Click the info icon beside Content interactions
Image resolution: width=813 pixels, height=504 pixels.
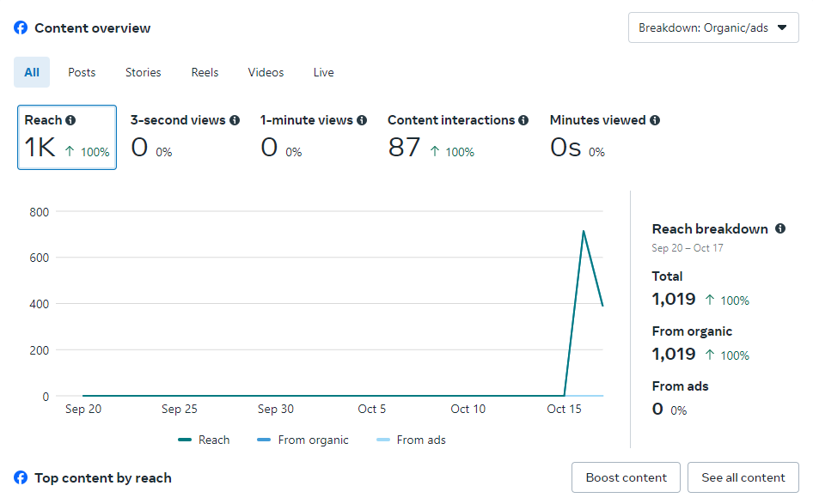(x=523, y=121)
